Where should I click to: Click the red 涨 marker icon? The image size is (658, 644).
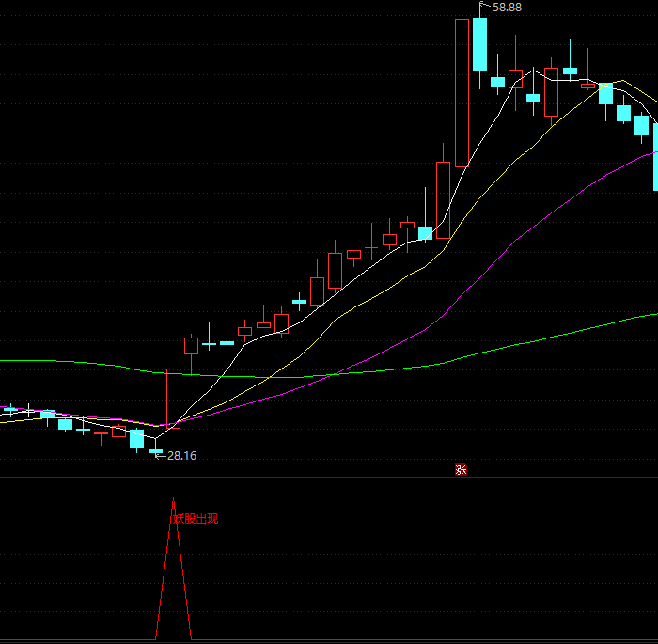(461, 469)
